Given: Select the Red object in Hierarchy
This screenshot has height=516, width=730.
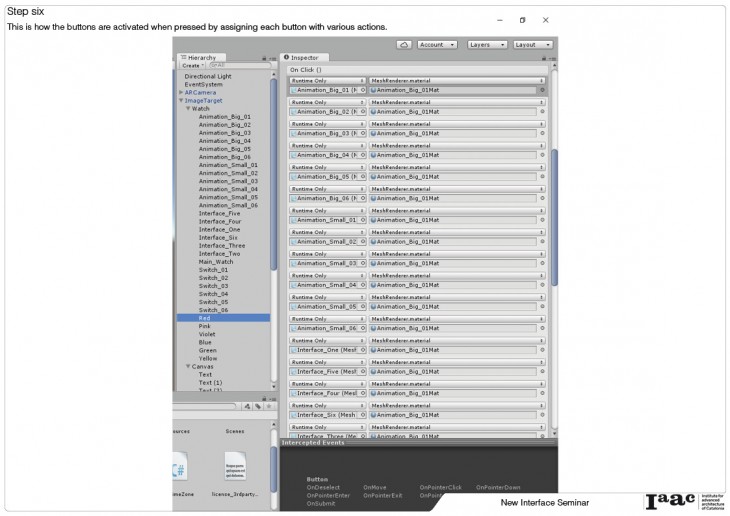Looking at the screenshot, I should (204, 318).
